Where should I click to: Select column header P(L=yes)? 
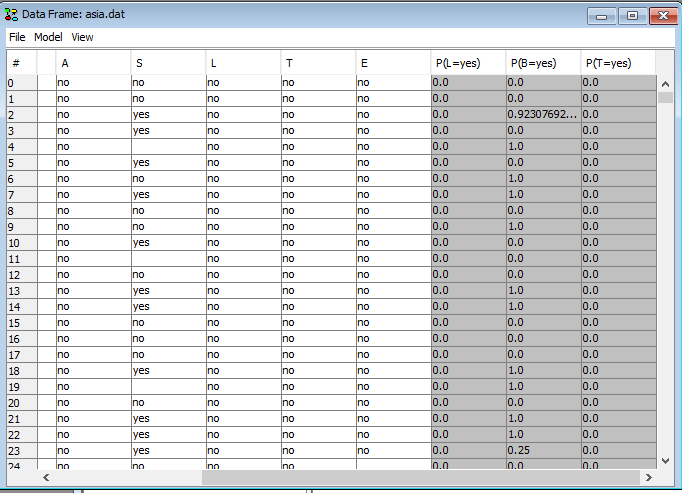point(468,64)
